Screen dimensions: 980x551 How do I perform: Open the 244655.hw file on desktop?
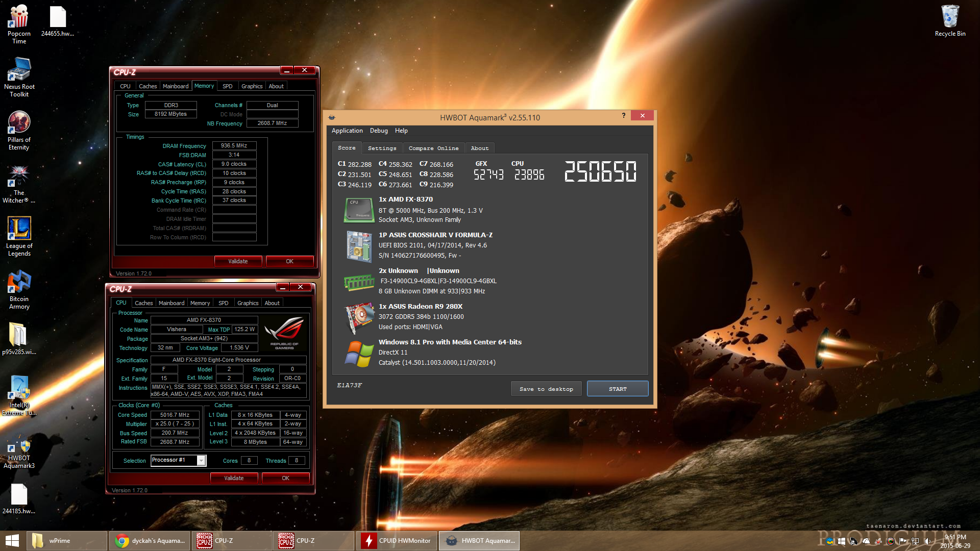58,21
